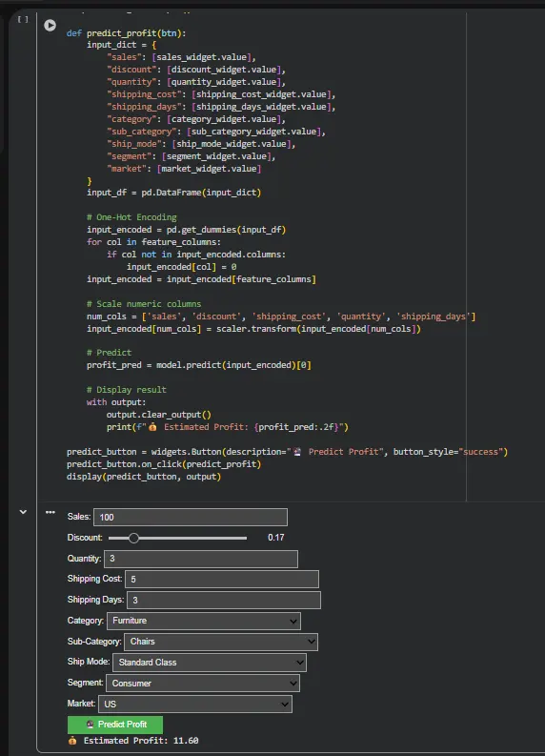This screenshot has width=545, height=756.
Task: Open the cell output options ellipsis menu
Action: (50, 512)
